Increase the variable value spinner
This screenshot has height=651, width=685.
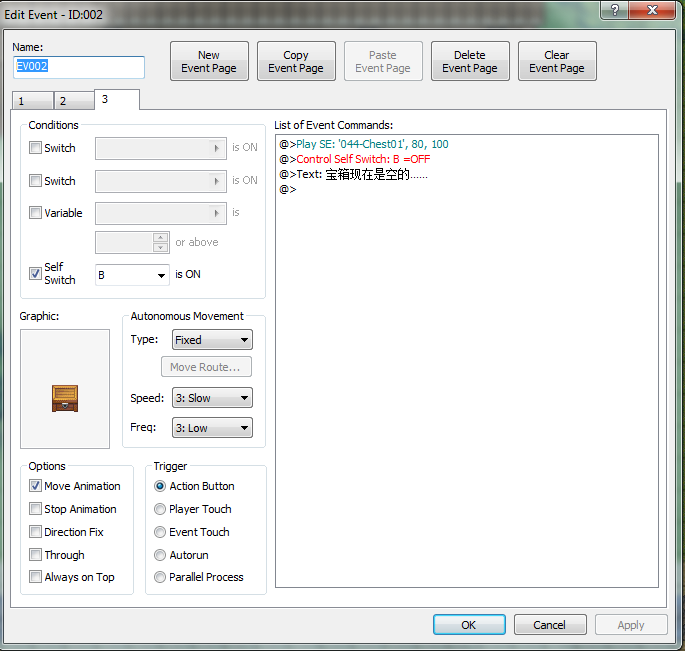point(161,237)
